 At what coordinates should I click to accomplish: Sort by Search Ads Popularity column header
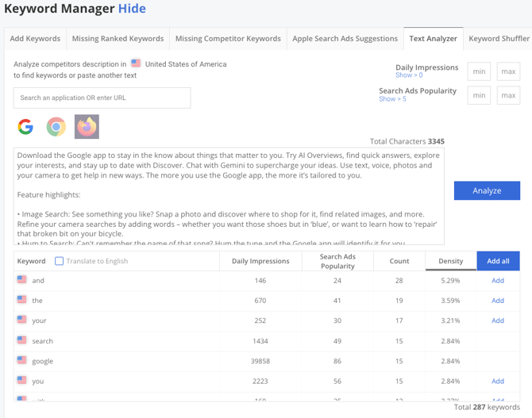(337, 261)
